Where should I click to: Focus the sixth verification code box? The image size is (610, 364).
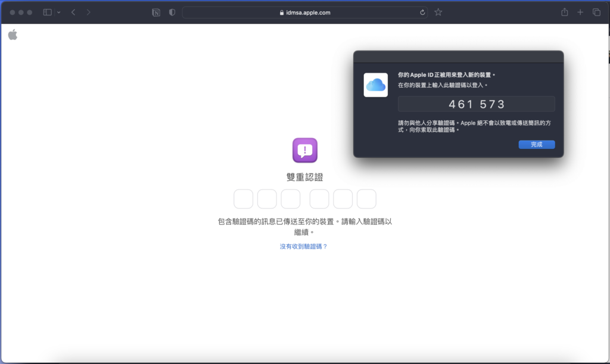(x=366, y=199)
